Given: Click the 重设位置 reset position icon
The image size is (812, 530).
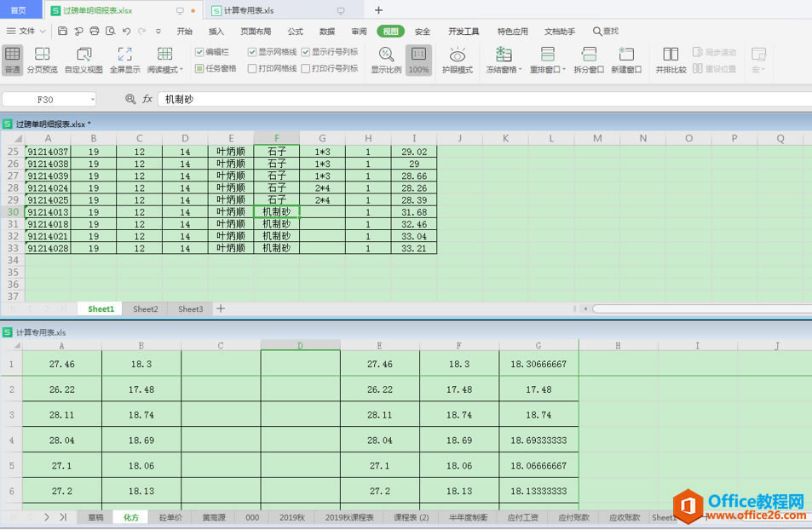Looking at the screenshot, I should point(698,68).
